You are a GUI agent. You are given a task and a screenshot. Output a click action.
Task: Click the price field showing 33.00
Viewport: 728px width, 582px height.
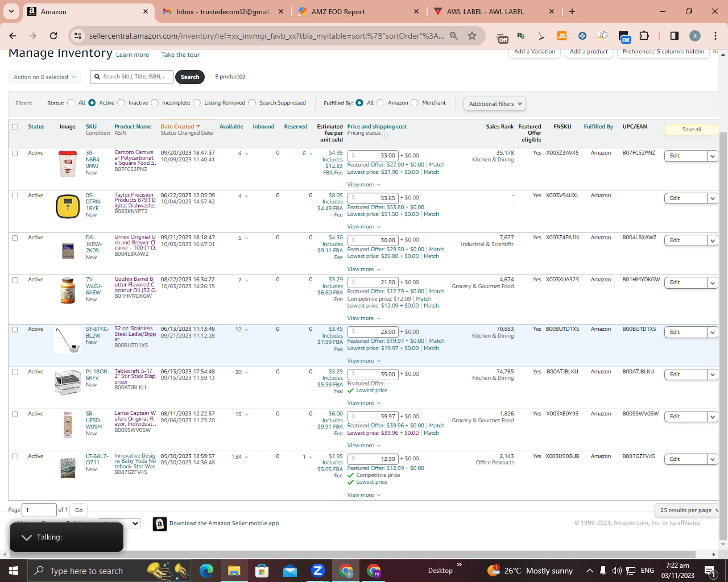point(373,156)
